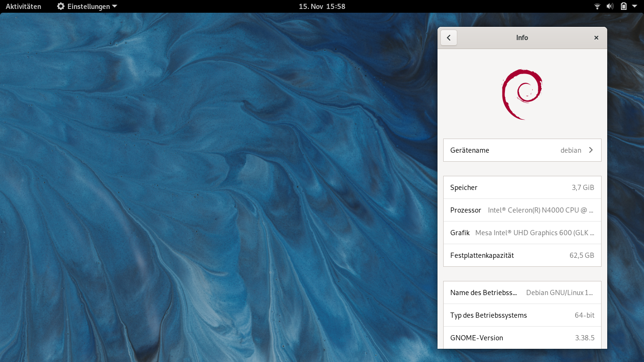Click the Debian swirl logo
This screenshot has width=644, height=362.
(522, 94)
